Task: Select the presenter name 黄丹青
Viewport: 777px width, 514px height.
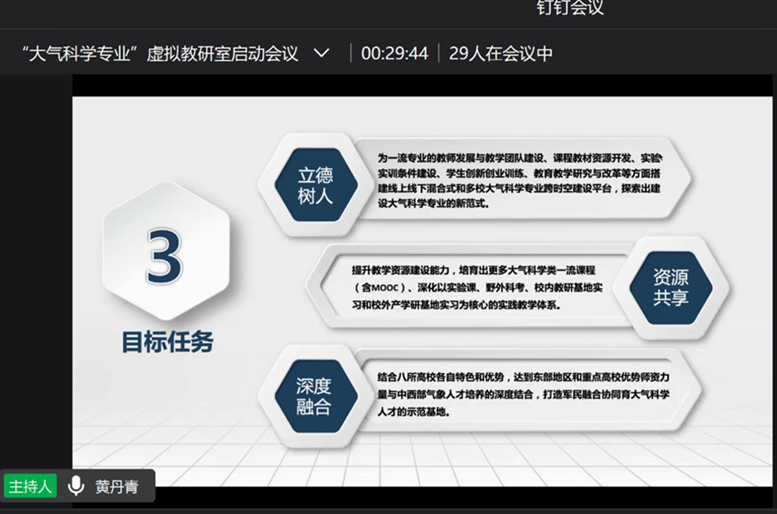Action: (x=117, y=487)
